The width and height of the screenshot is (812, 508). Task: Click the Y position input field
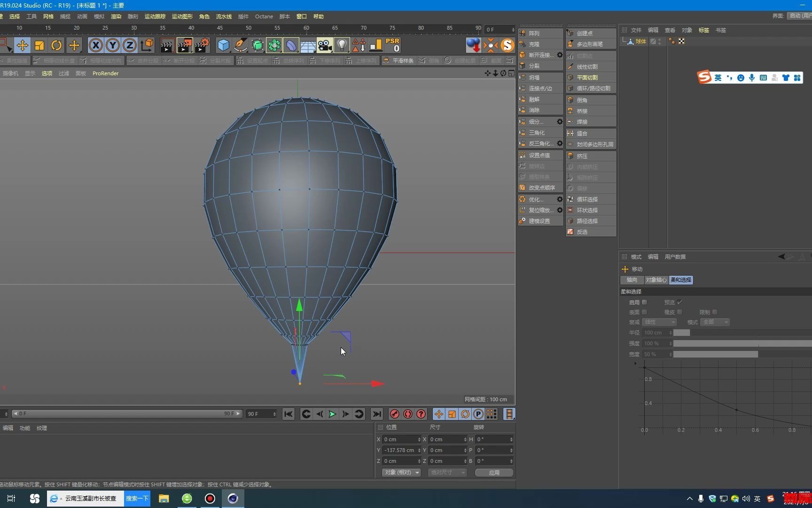coord(399,450)
